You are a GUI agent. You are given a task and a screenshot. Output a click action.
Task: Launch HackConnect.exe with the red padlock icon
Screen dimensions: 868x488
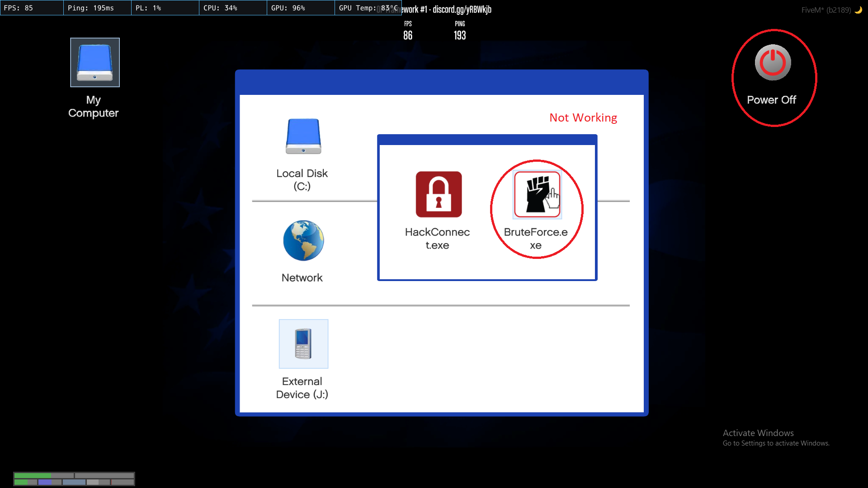click(438, 194)
